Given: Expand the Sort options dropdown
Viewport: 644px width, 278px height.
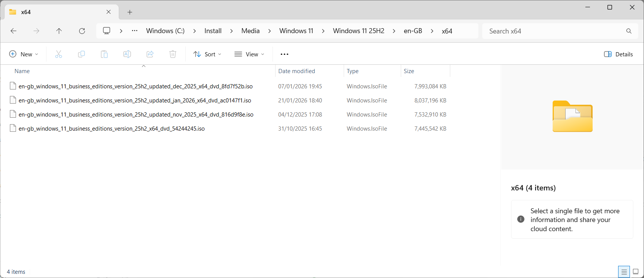Looking at the screenshot, I should (207, 54).
